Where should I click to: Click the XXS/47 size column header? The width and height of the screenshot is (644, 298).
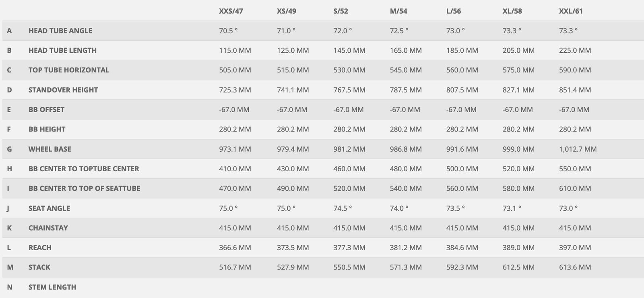point(231,11)
